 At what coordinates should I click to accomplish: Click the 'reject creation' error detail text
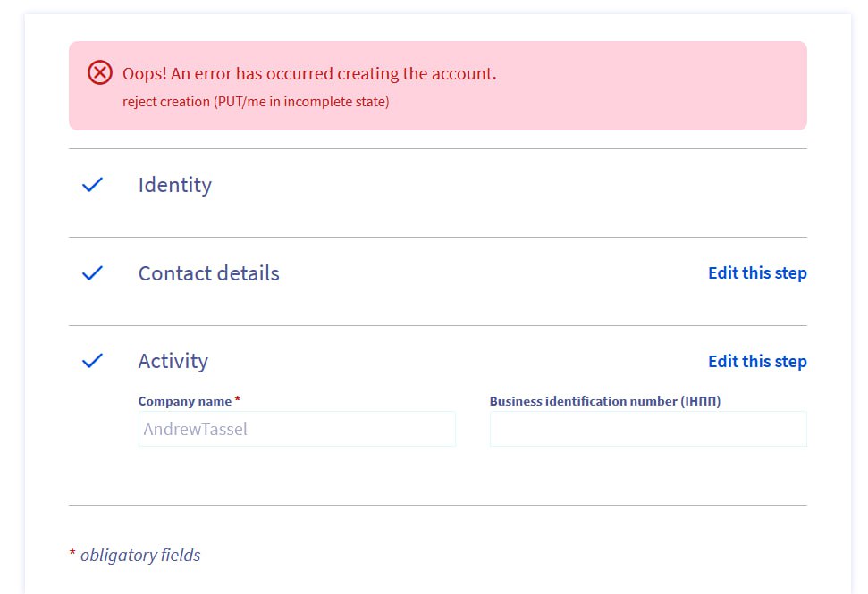point(255,102)
